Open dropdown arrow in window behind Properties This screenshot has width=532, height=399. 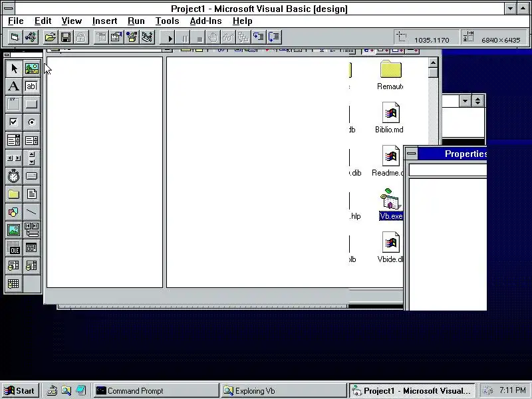click(465, 101)
